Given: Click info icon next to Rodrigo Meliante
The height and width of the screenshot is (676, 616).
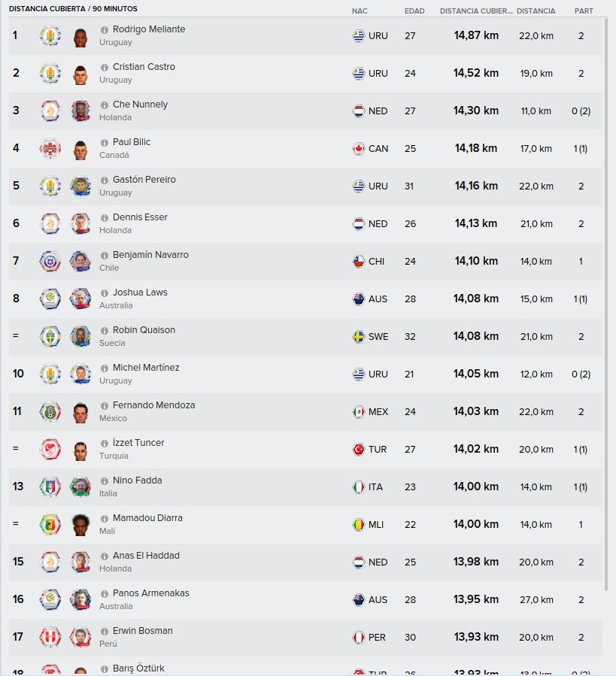Looking at the screenshot, I should point(105,30).
